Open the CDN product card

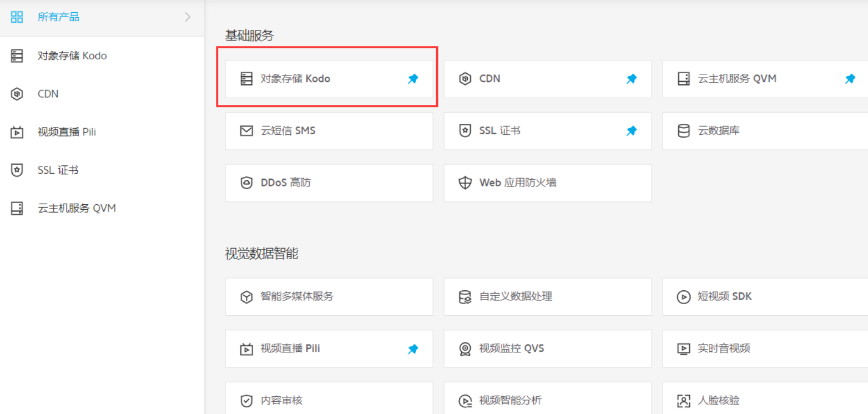coord(548,79)
